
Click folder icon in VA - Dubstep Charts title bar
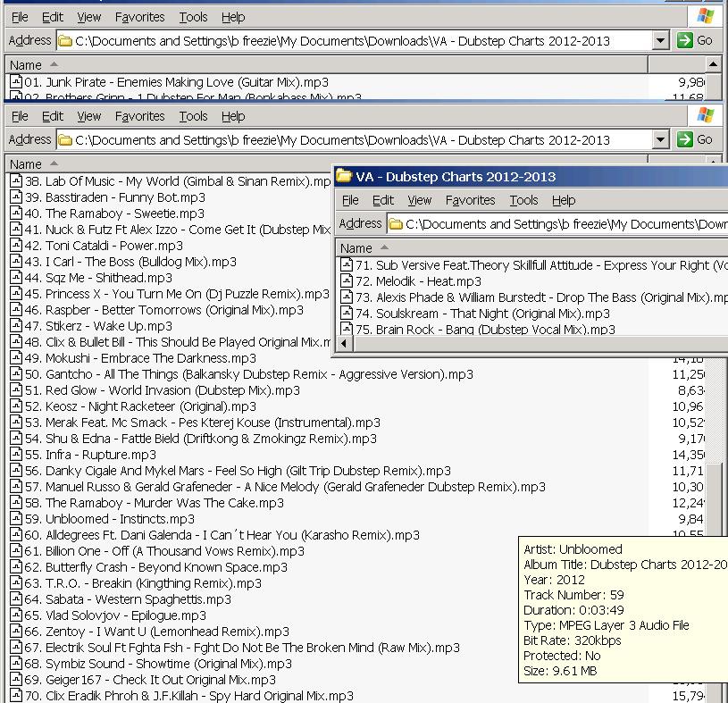pos(344,177)
